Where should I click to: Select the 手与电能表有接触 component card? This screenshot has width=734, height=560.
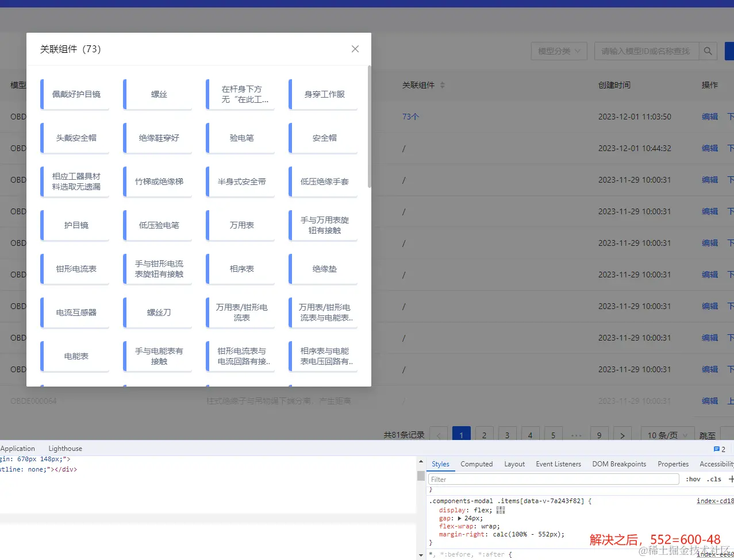(x=157, y=356)
